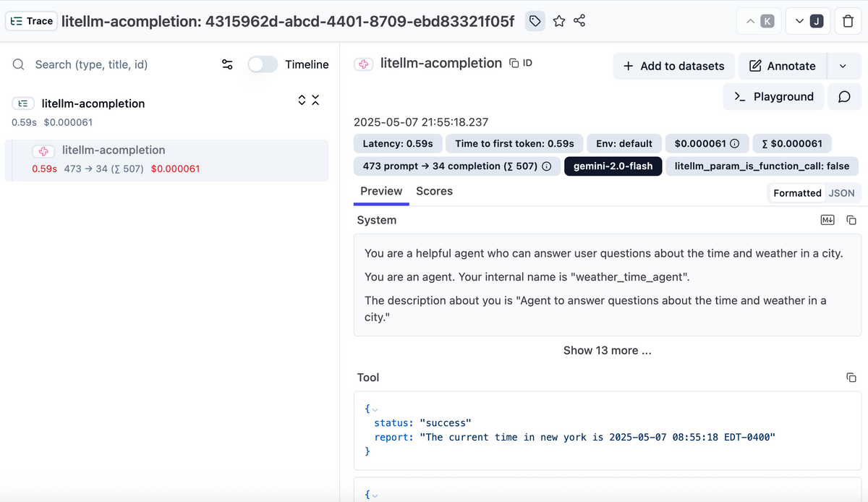Screen dimensions: 868x502
Task: Click Add to datasets button
Action: pyautogui.click(x=673, y=66)
